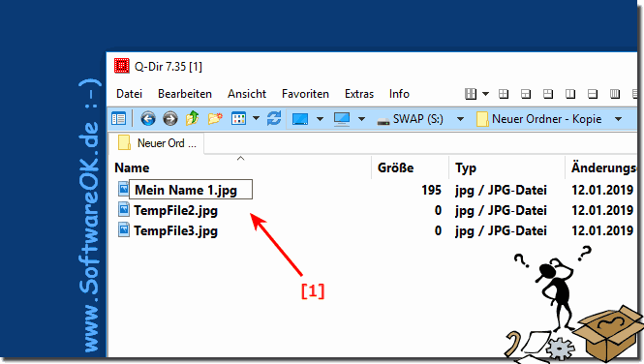
Task: Select the TempFile2.jpg file
Action: [x=176, y=210]
